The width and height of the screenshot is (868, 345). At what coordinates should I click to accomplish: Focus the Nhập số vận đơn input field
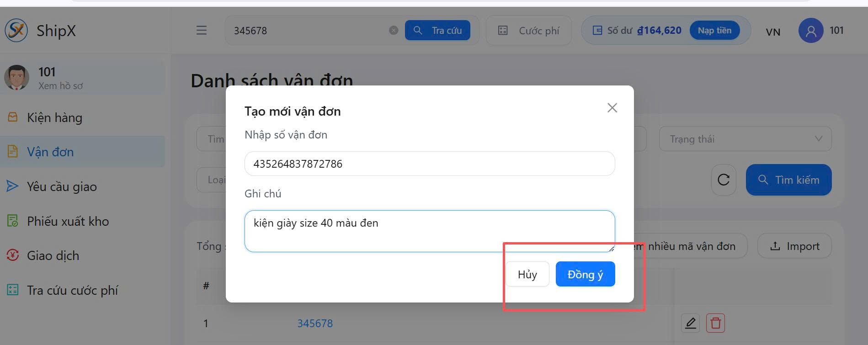(x=430, y=164)
